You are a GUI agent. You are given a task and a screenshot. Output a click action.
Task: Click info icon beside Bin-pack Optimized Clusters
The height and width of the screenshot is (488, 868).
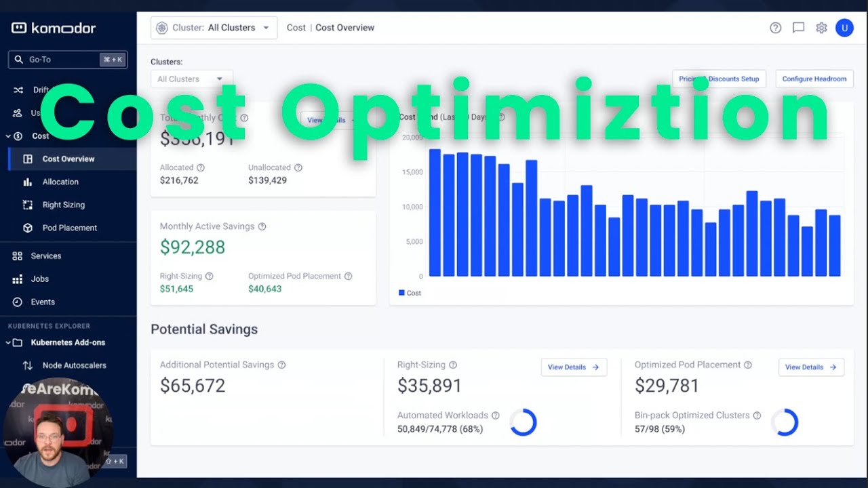(x=757, y=415)
